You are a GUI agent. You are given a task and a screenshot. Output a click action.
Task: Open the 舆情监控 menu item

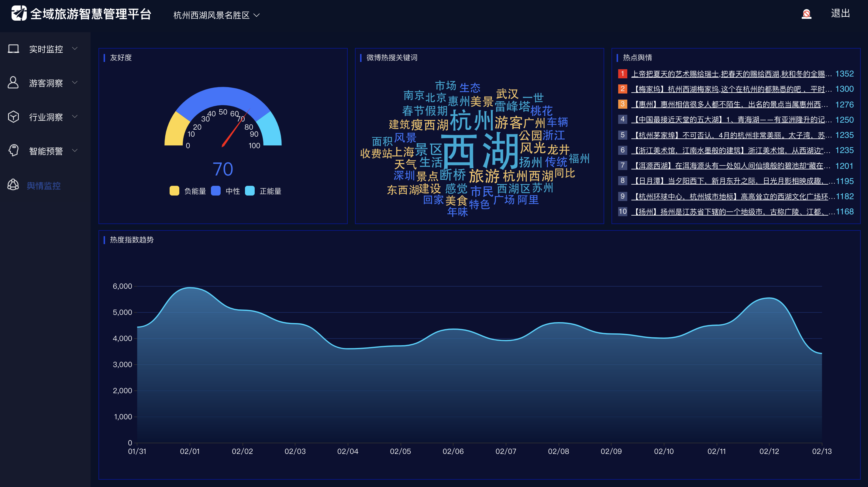pyautogui.click(x=43, y=186)
